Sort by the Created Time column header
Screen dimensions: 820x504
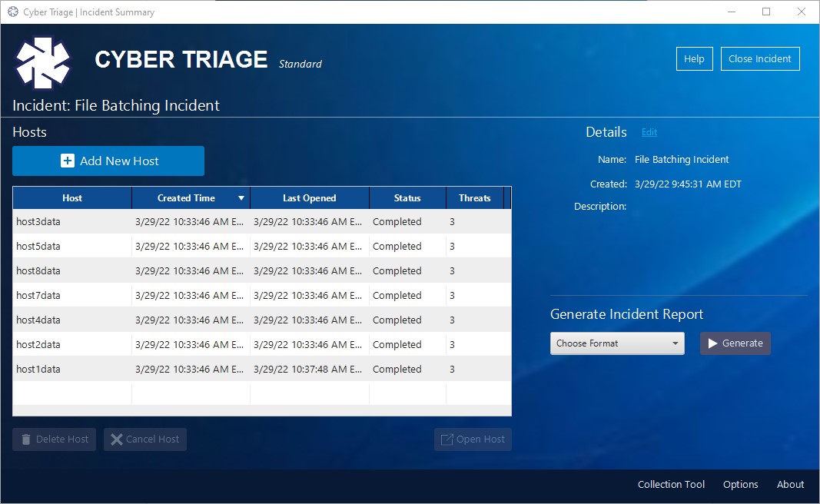click(x=191, y=198)
